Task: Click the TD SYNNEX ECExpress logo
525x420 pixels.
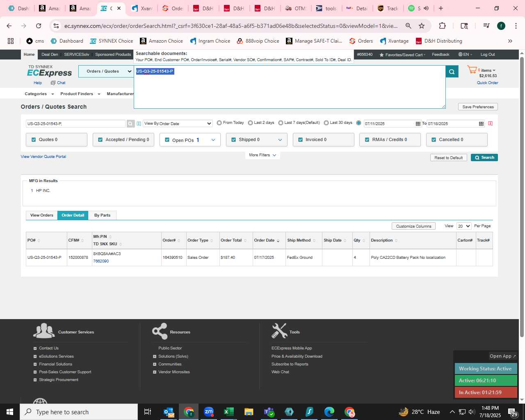Action: click(49, 71)
